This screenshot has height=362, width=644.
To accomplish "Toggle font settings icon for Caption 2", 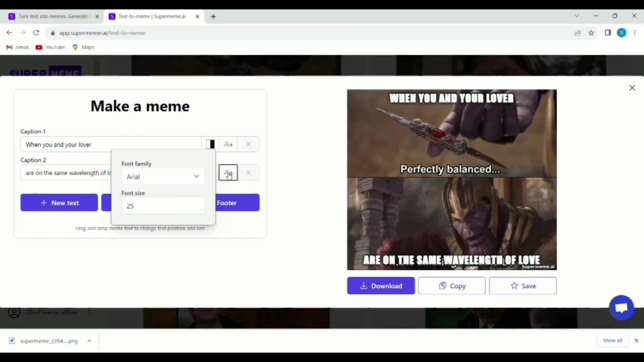I will 228,173.
